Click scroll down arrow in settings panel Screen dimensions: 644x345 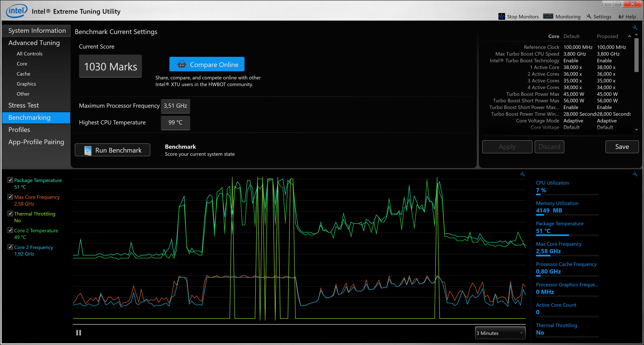point(636,130)
